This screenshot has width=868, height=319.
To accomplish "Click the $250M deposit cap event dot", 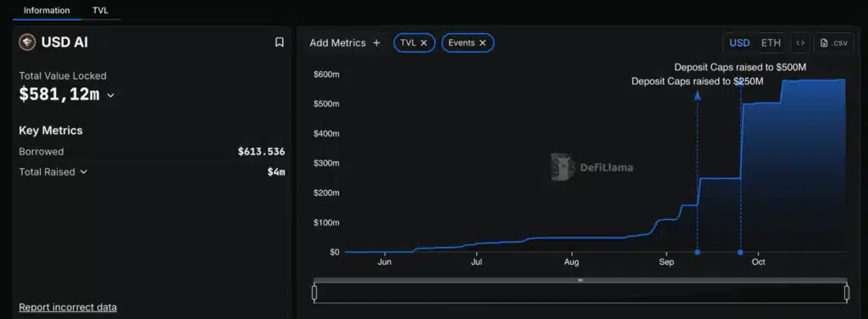I will point(698,253).
